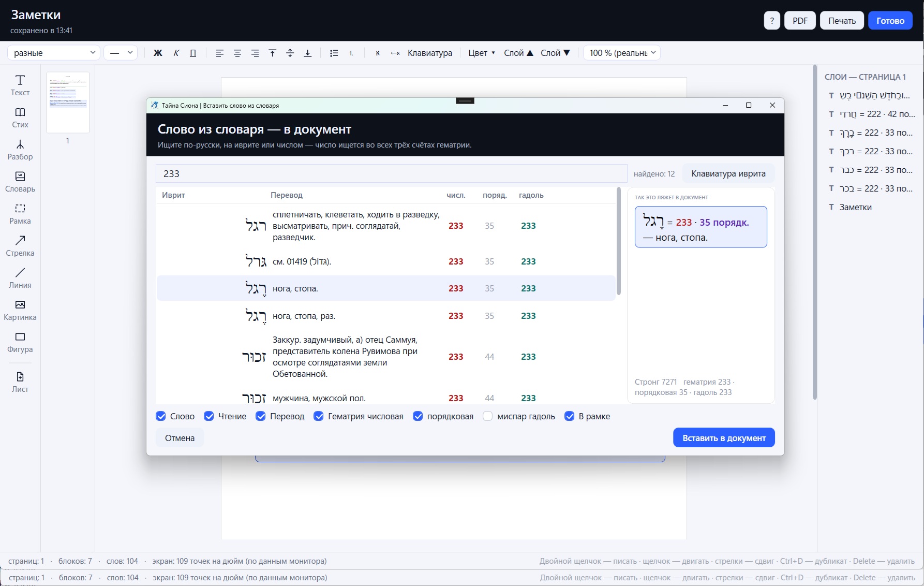Insert a Картинка image
Screen dimensions: 924x586
[20, 310]
